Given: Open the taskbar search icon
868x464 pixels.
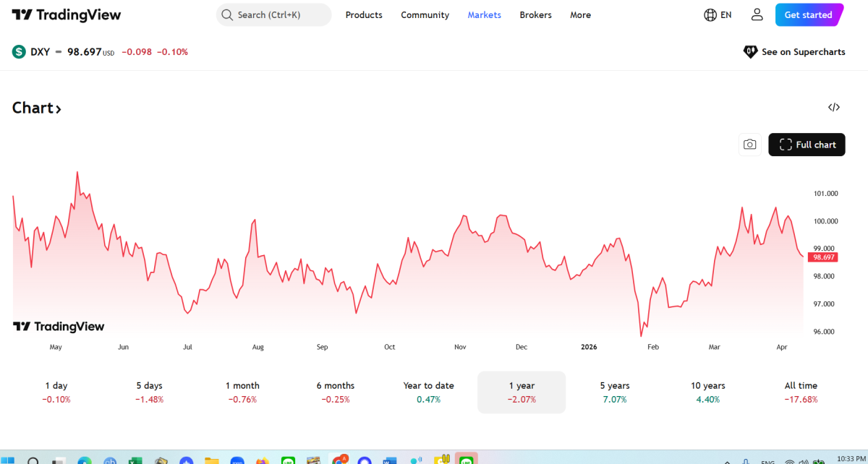Looking at the screenshot, I should click(33, 460).
